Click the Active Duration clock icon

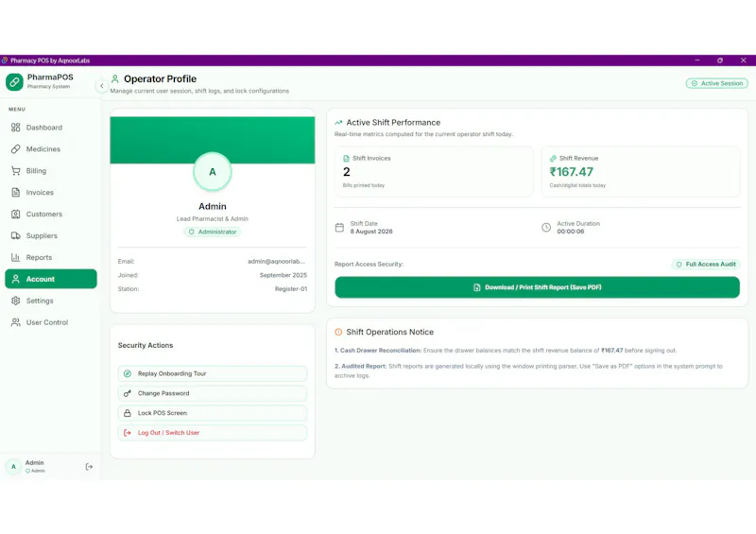546,228
